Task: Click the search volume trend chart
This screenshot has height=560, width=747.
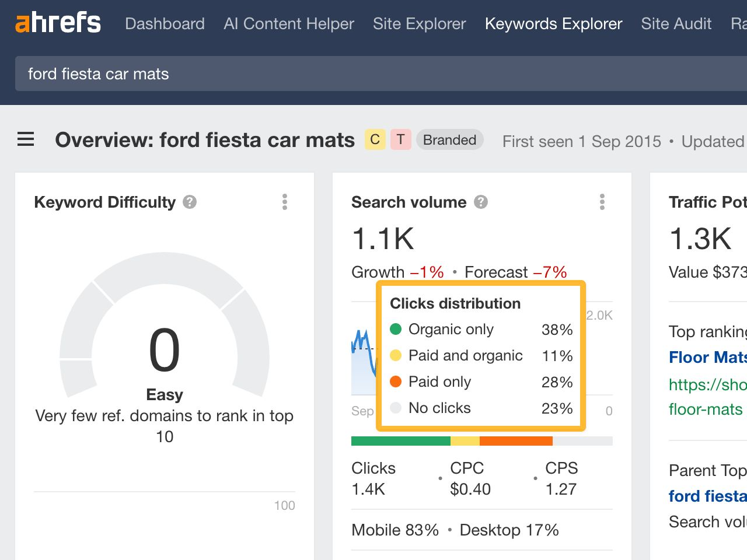Action: 364,362
